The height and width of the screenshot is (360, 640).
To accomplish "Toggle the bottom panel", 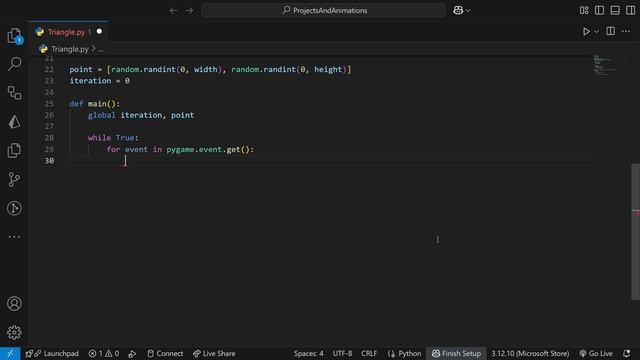I will coord(615,10).
